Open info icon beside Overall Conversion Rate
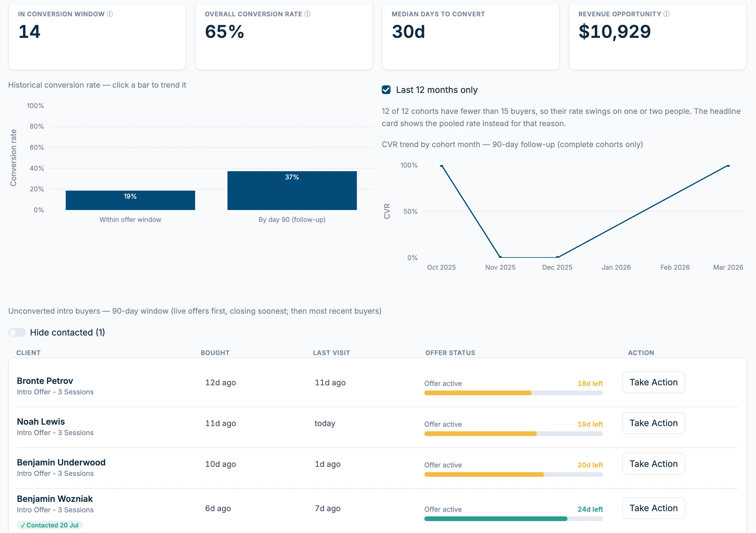 click(x=307, y=14)
